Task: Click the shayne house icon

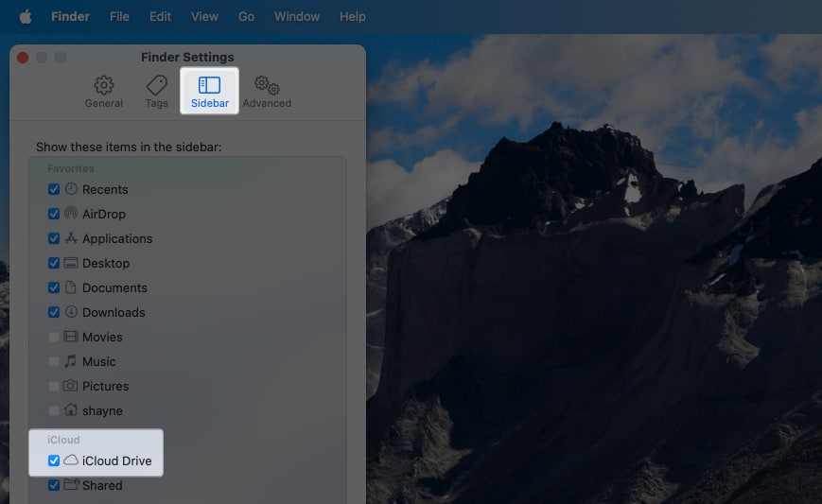Action: [71, 409]
